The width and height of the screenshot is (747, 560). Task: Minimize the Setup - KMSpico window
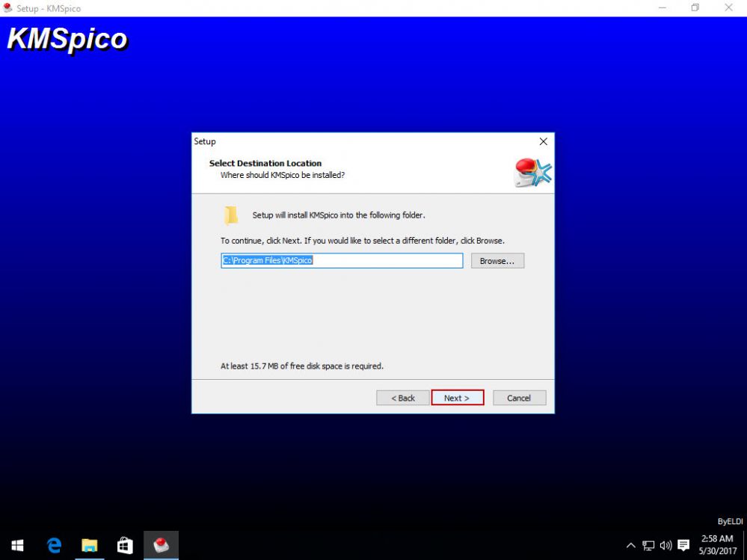[663, 8]
